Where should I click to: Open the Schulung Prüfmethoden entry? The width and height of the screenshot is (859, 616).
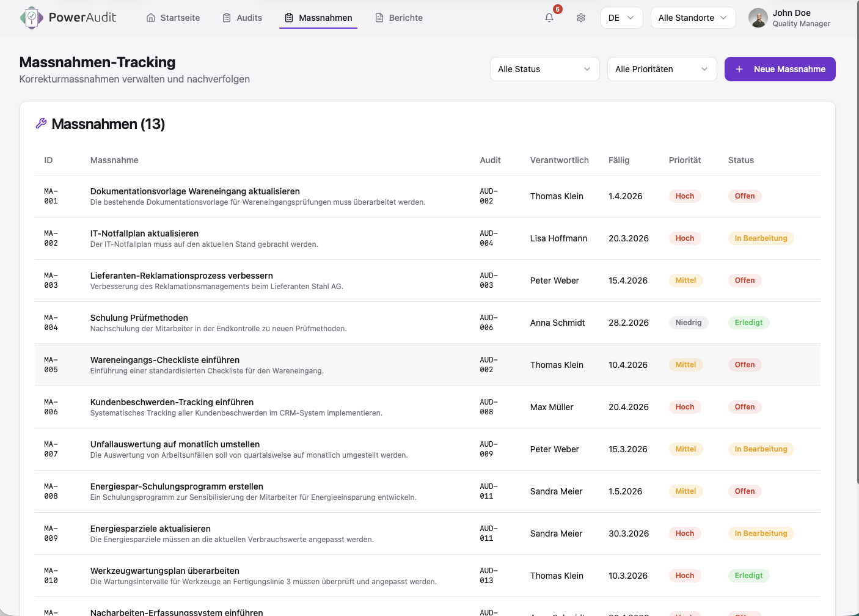(x=139, y=318)
